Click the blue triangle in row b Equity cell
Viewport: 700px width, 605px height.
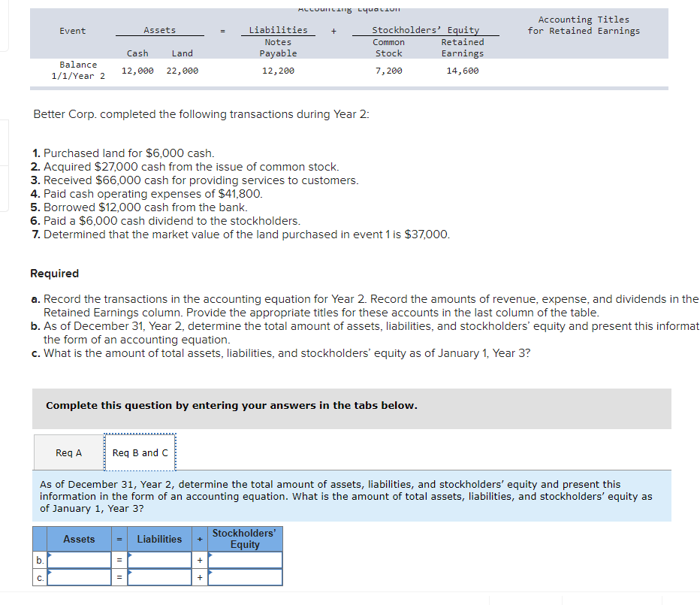tap(212, 555)
